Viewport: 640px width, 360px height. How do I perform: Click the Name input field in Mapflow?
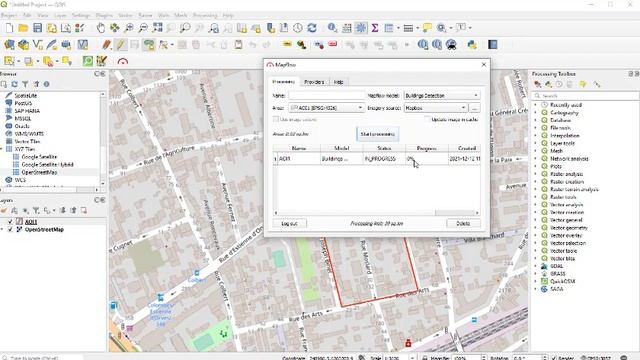(x=326, y=96)
